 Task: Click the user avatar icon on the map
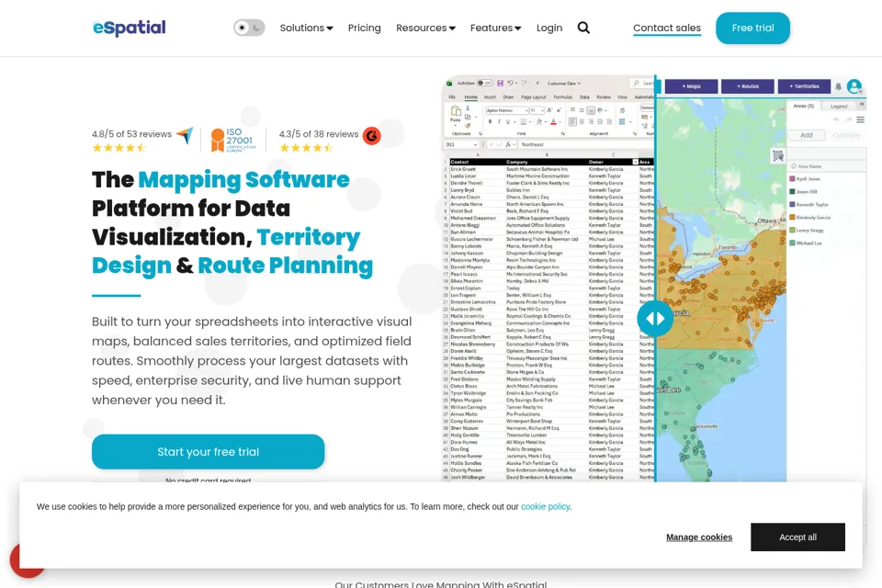click(x=854, y=86)
